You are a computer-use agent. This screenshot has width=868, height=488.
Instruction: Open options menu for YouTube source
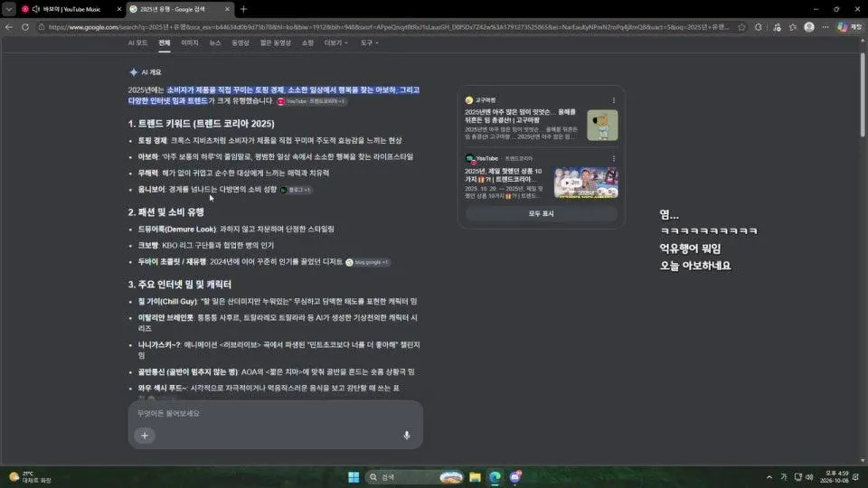613,158
